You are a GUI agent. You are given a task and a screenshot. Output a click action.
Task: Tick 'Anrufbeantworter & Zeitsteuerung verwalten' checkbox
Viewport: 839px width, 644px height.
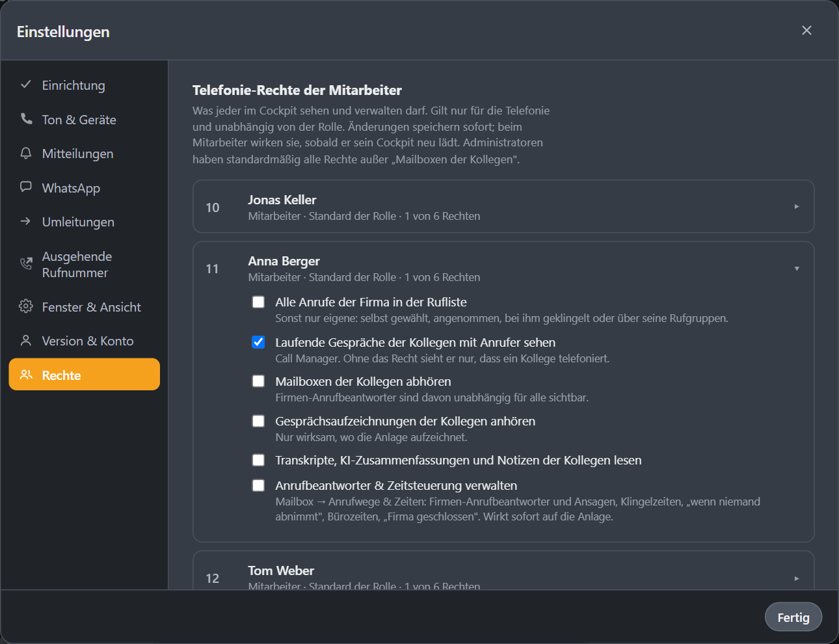coord(258,485)
